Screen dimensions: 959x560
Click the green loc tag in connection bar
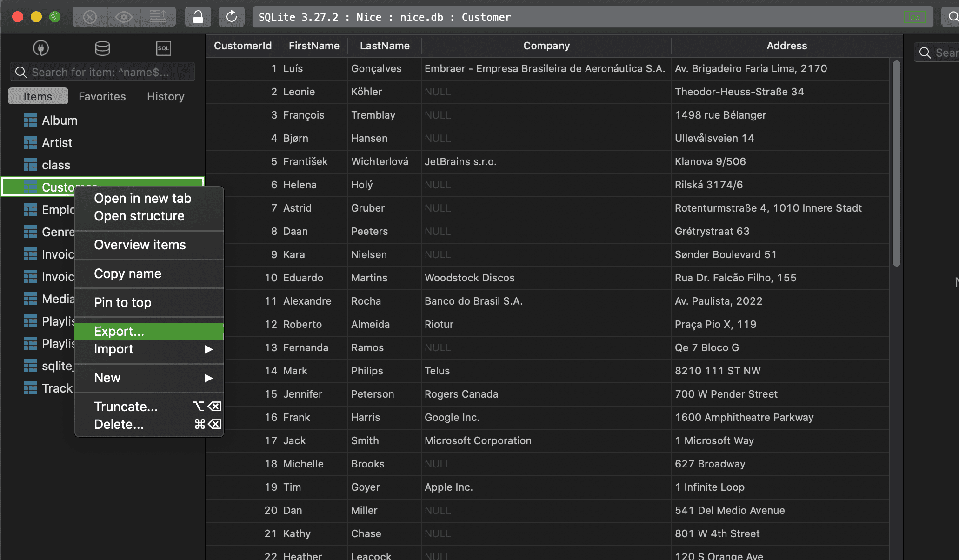[x=914, y=18]
